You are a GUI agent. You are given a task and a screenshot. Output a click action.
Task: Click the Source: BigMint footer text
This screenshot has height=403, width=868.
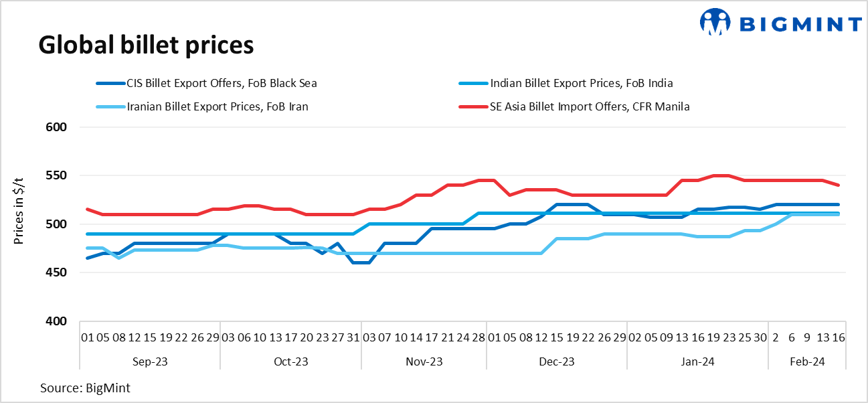(x=84, y=388)
